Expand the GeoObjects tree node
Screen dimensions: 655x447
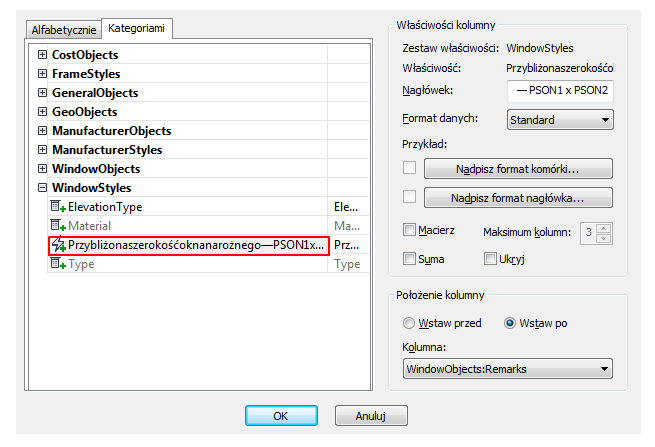[x=42, y=112]
